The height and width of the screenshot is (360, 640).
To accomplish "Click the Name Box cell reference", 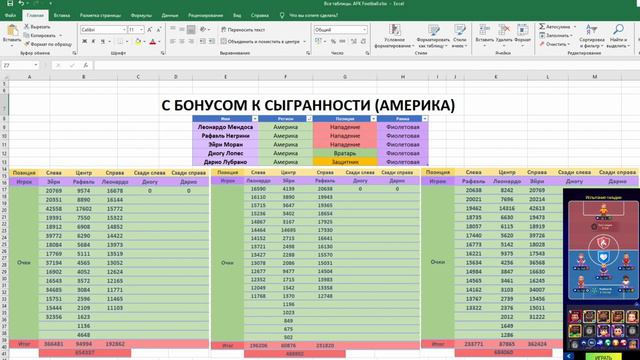I will [x=20, y=65].
